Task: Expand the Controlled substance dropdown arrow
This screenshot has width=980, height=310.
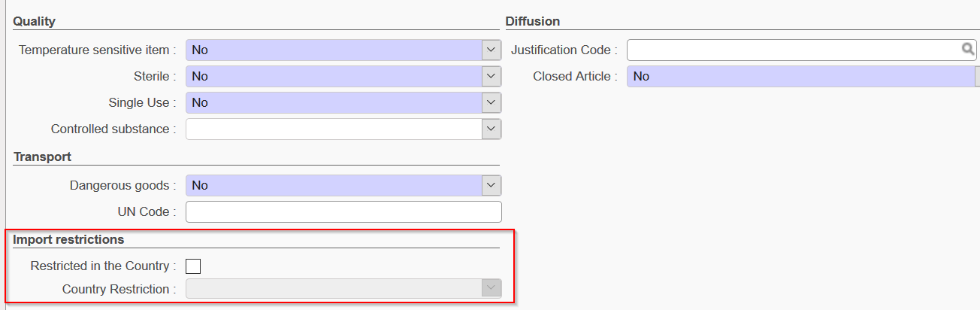Action: pyautogui.click(x=492, y=129)
